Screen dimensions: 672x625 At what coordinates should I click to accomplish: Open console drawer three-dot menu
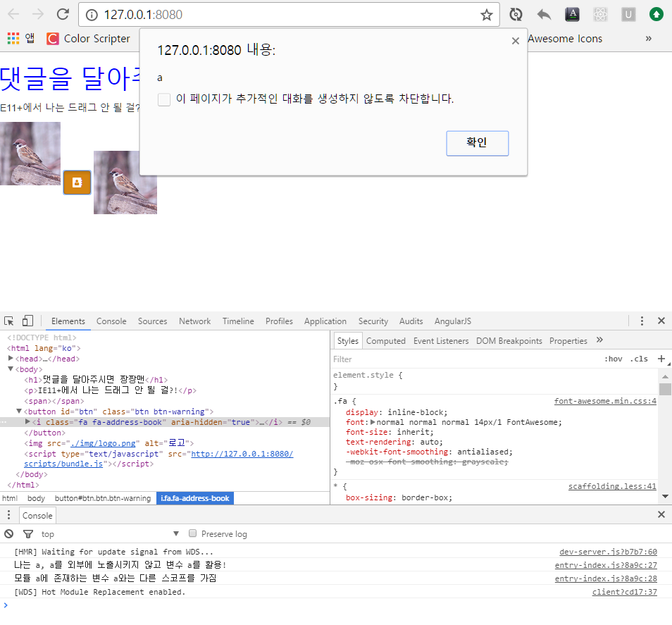click(8, 515)
